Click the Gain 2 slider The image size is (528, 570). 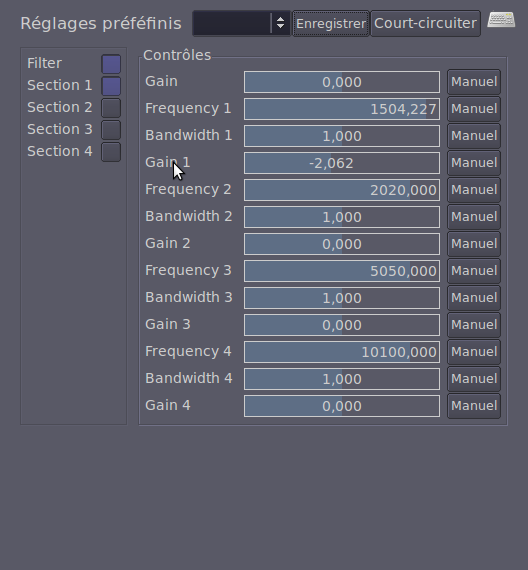[x=342, y=244]
